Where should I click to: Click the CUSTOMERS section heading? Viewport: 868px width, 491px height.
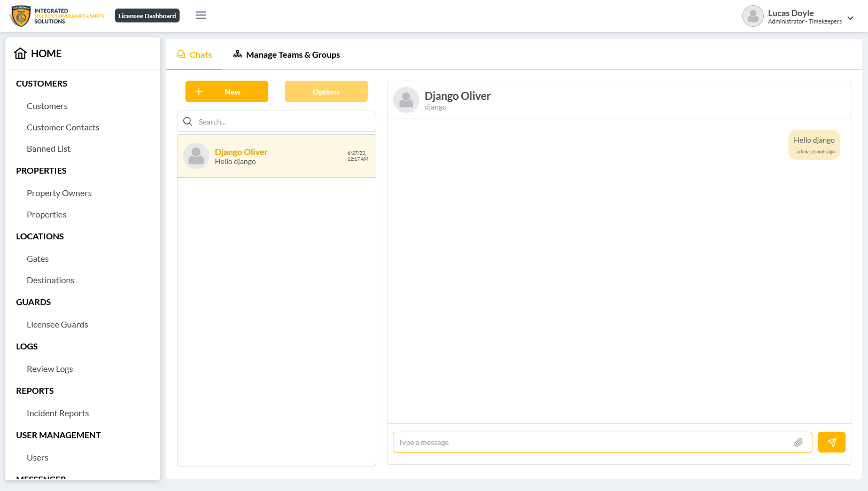[42, 83]
